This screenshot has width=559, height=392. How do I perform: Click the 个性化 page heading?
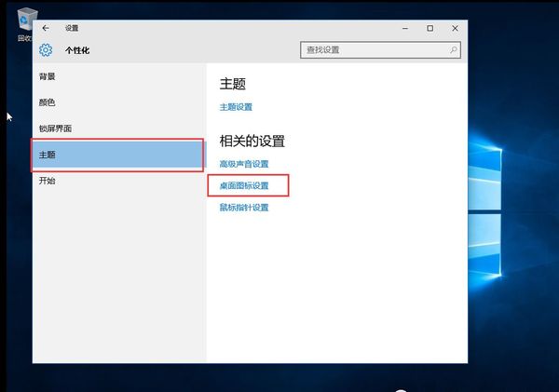(x=76, y=50)
